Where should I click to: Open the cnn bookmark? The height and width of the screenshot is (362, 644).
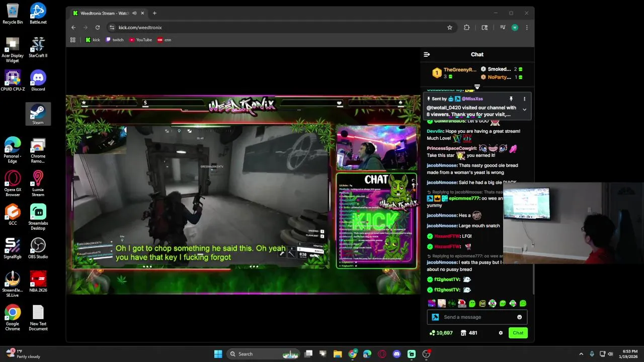[164, 40]
